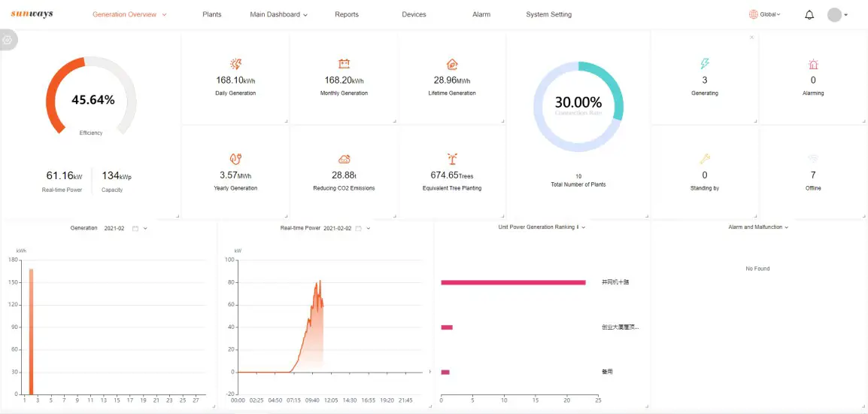Image resolution: width=868 pixels, height=414 pixels.
Task: Click the 134kWp Capacity value
Action: 117,175
